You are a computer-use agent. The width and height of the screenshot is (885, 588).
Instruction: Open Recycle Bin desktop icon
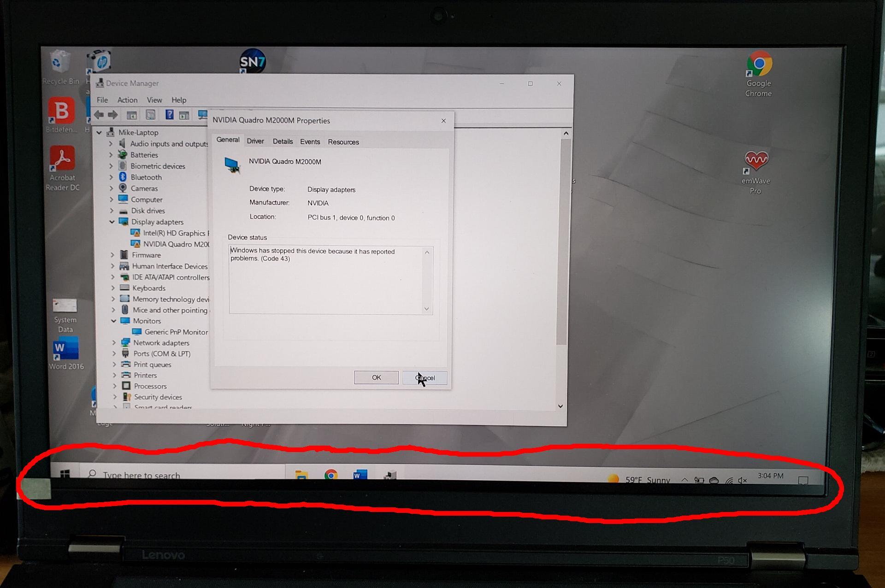click(60, 68)
